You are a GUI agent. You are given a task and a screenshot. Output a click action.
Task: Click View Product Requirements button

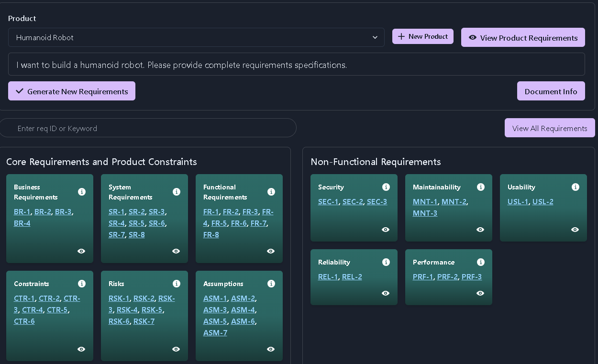523,37
